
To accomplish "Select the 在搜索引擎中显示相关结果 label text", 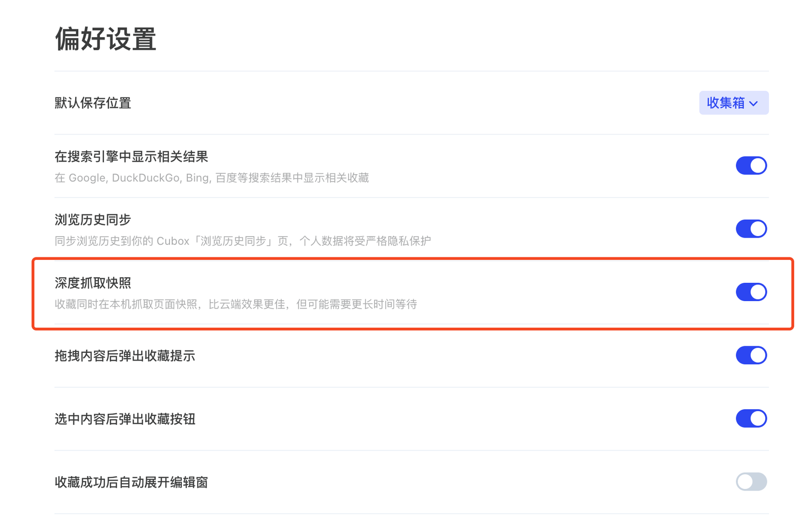I will (x=131, y=157).
